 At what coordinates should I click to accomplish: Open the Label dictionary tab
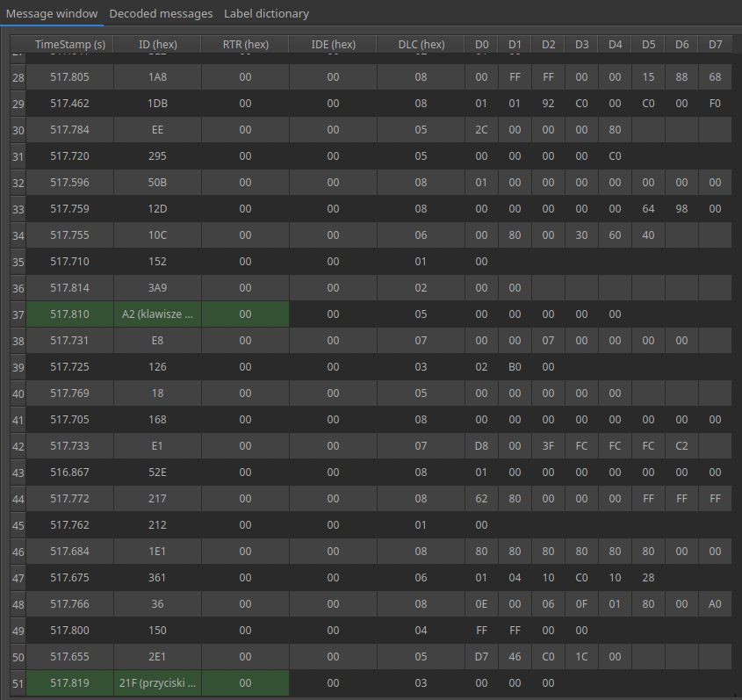[266, 14]
